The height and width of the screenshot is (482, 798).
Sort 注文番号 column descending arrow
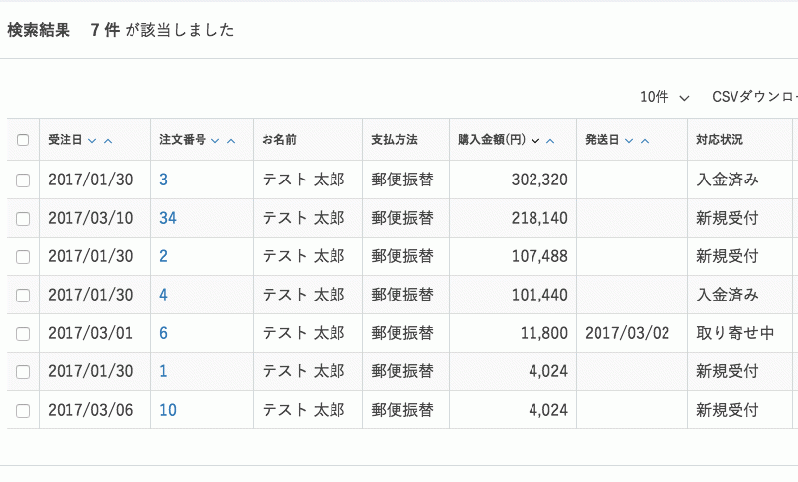215,140
